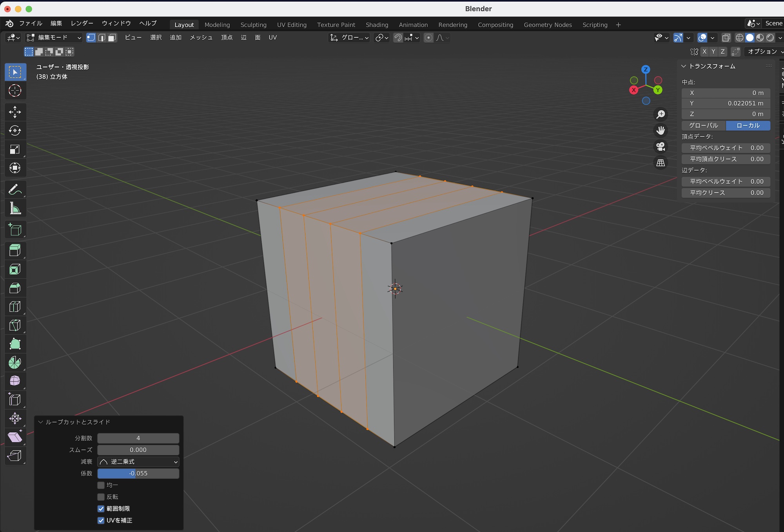The height and width of the screenshot is (532, 784).
Task: Select the Move tool in toolbar
Action: (15, 112)
